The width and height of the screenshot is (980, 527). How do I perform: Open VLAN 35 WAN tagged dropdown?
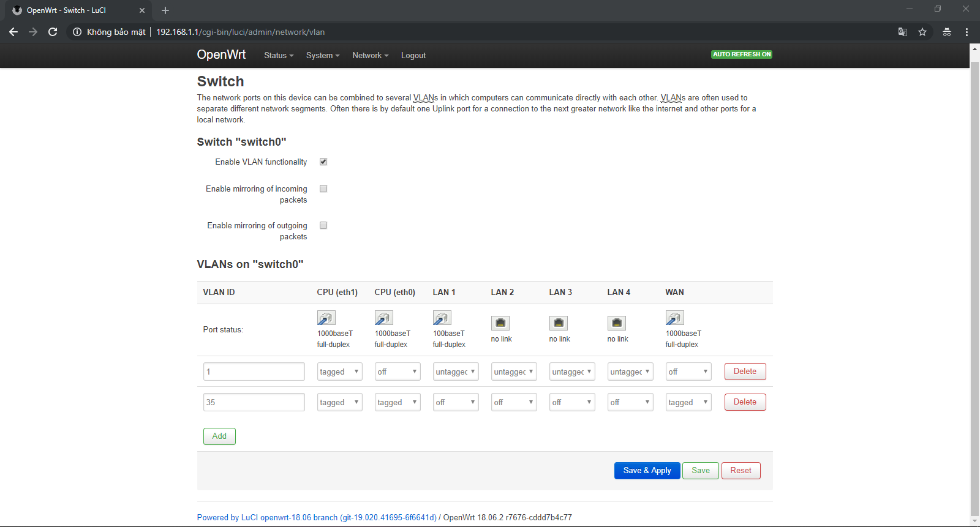coord(688,402)
